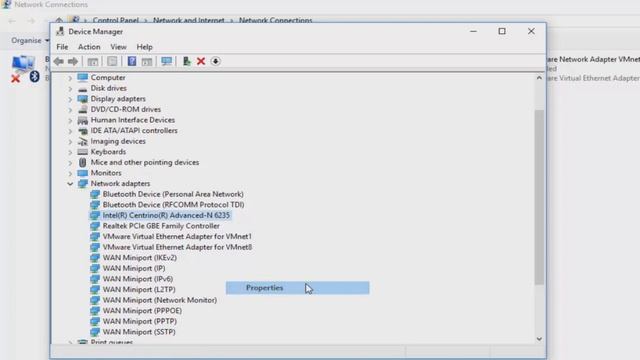Minimize the Device Manager window
This screenshot has width=640, height=360.
(x=473, y=31)
